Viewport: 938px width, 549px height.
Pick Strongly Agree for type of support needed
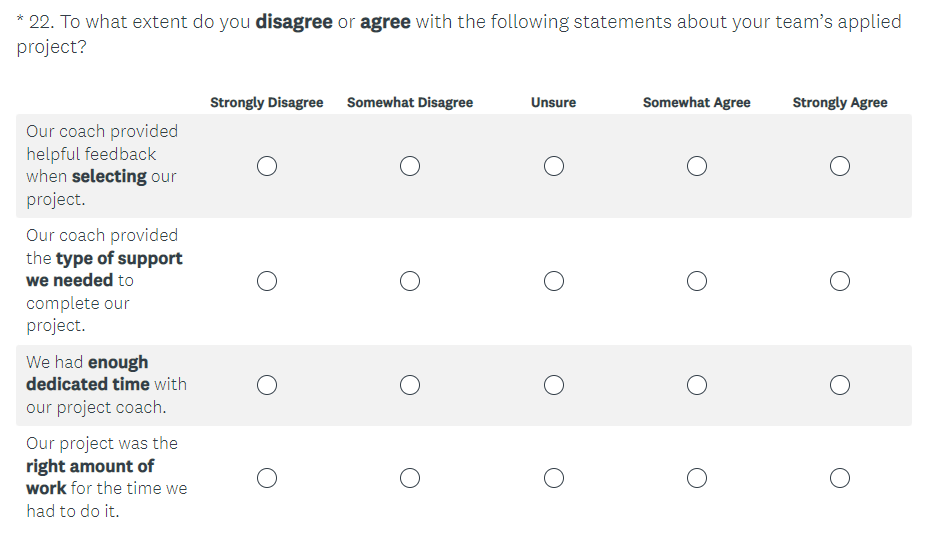pyautogui.click(x=840, y=281)
